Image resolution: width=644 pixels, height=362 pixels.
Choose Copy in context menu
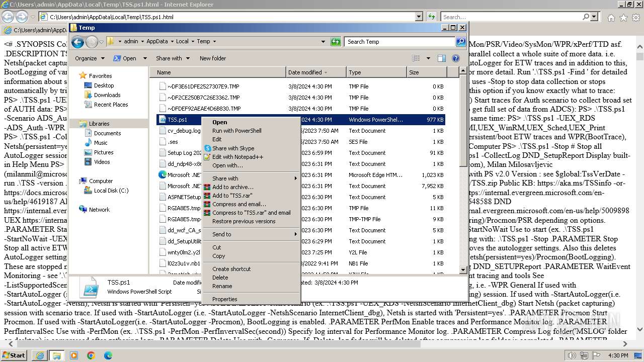click(x=251, y=256)
